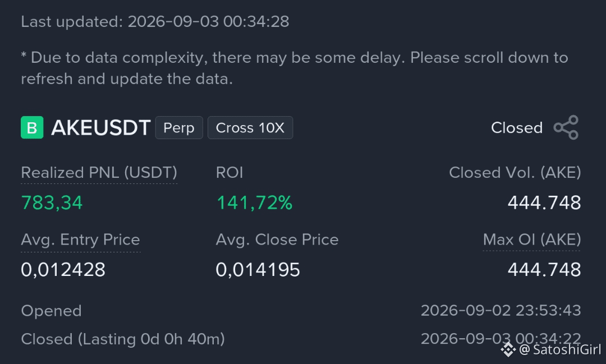The width and height of the screenshot is (606, 364).
Task: Click the Avg. Entry Price underlined label
Action: point(80,240)
